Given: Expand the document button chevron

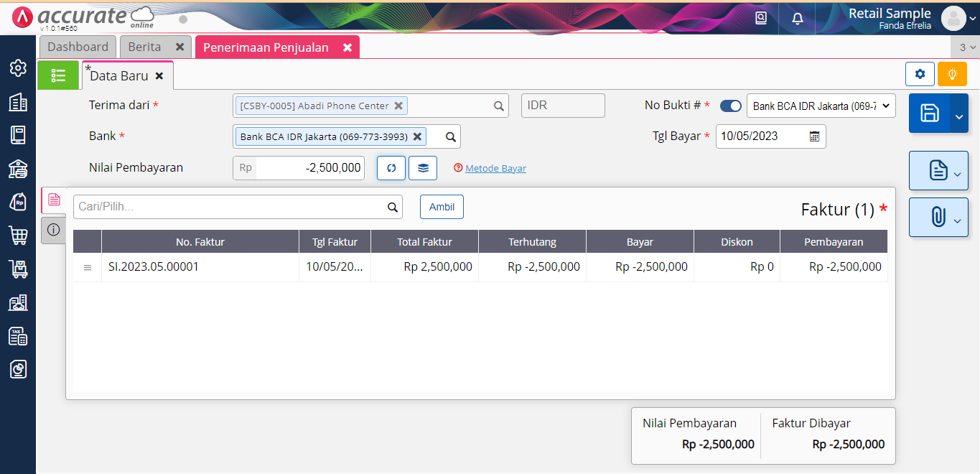Looking at the screenshot, I should pos(957,173).
